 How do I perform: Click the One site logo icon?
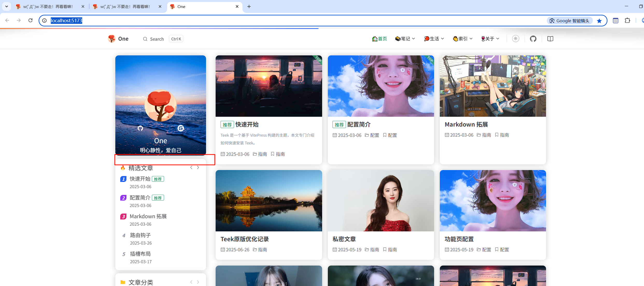pos(112,39)
